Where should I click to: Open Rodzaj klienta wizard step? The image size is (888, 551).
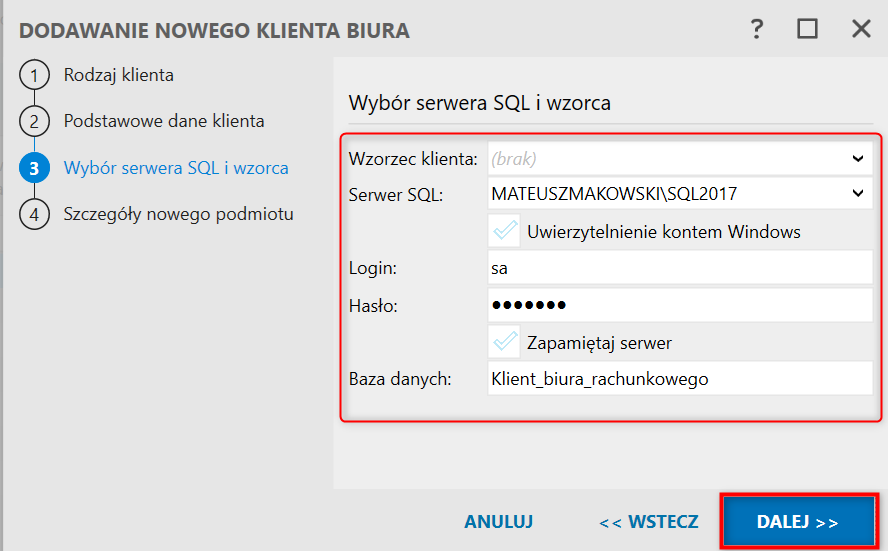[x=119, y=75]
